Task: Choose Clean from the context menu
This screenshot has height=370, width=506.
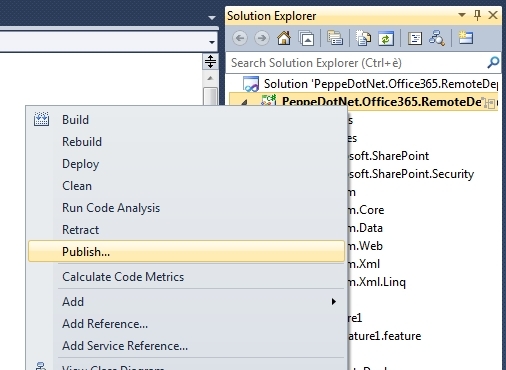Action: point(186,186)
